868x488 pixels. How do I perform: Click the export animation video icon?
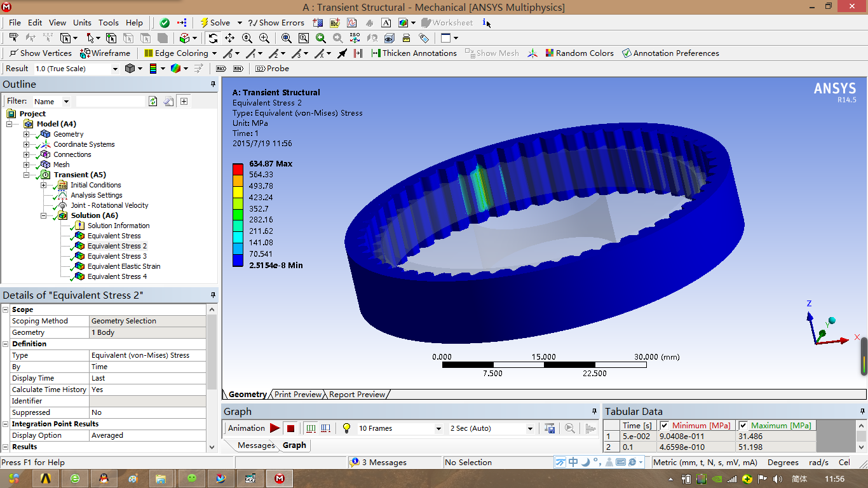[550, 428]
